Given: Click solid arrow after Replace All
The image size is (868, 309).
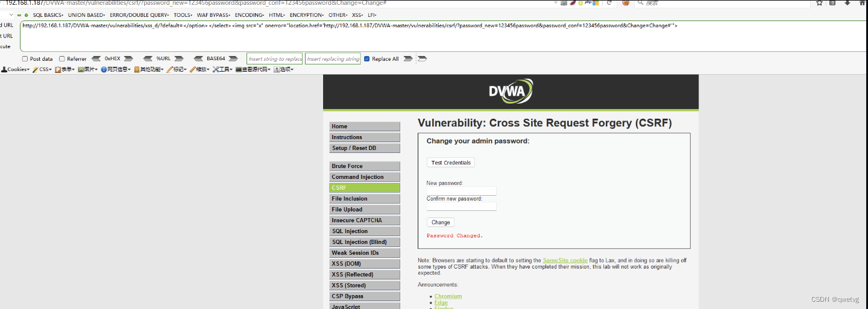Looking at the screenshot, I should [408, 59].
